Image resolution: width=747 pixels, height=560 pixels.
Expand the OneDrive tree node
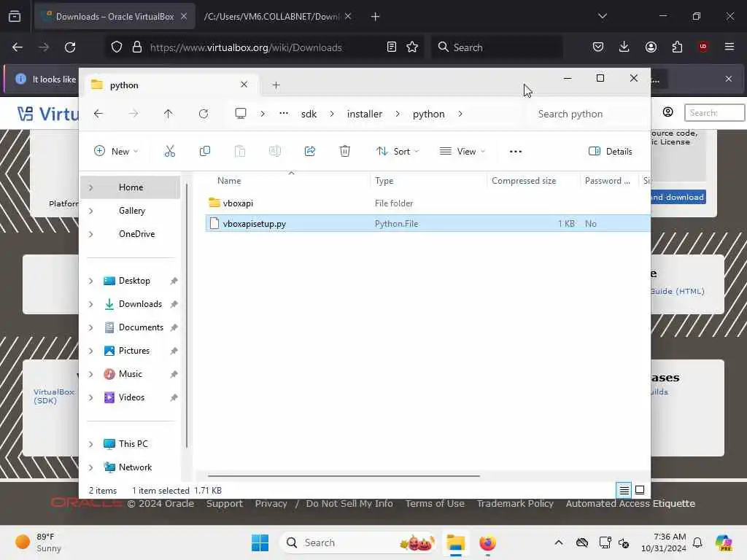[x=90, y=234]
